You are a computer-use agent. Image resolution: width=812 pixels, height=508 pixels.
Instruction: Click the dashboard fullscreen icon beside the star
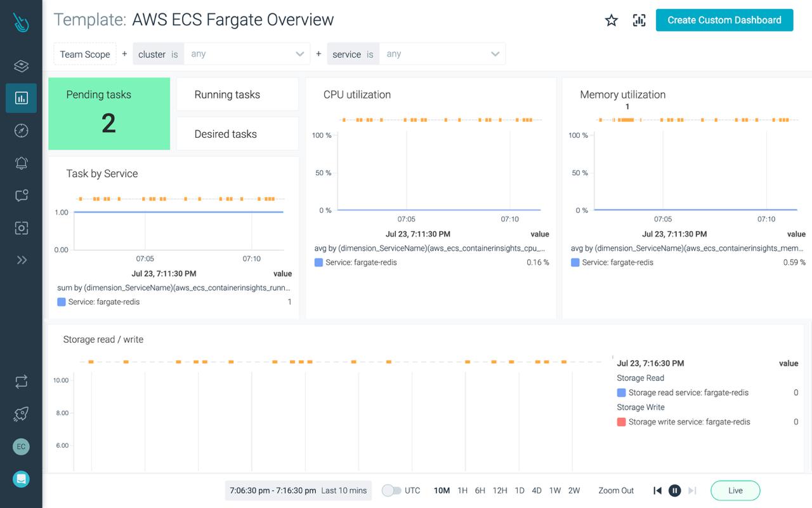(639, 20)
